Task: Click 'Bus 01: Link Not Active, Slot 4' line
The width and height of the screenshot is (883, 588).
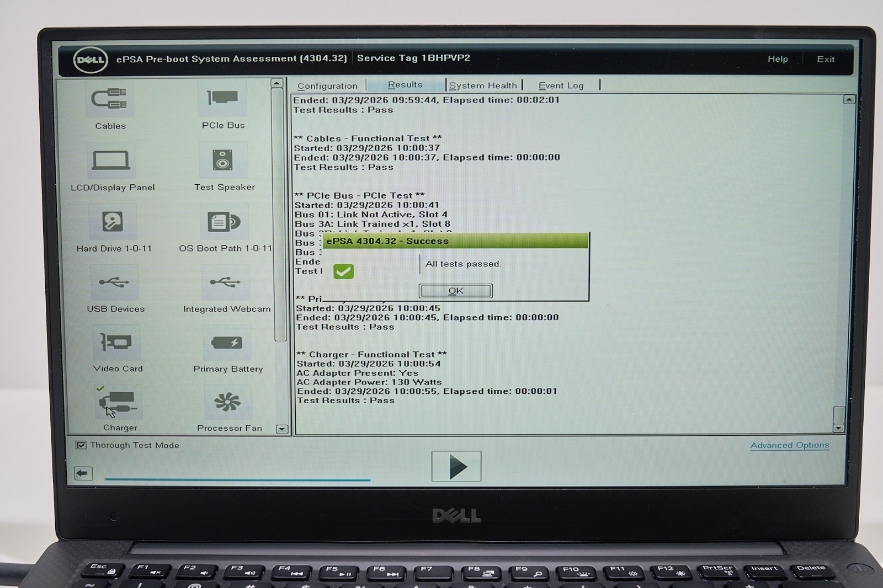Action: (x=371, y=215)
